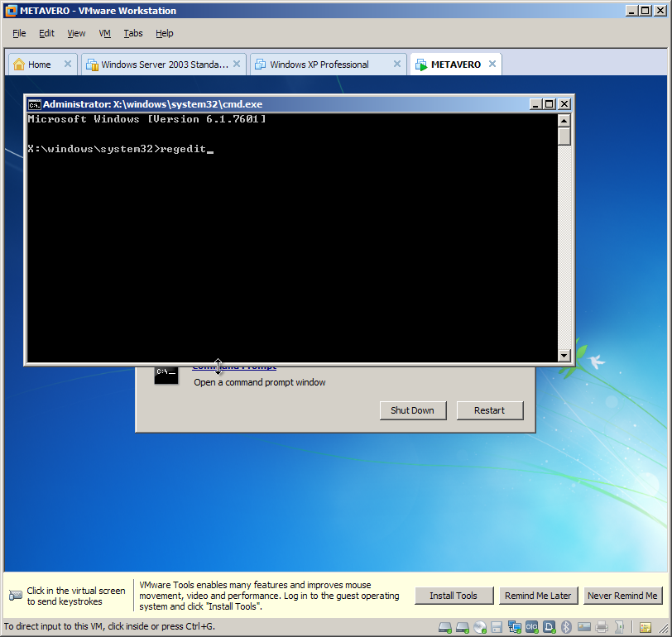Screen dimensions: 672x637
Task: Click the cmd.exe window title icon
Action: point(34,104)
